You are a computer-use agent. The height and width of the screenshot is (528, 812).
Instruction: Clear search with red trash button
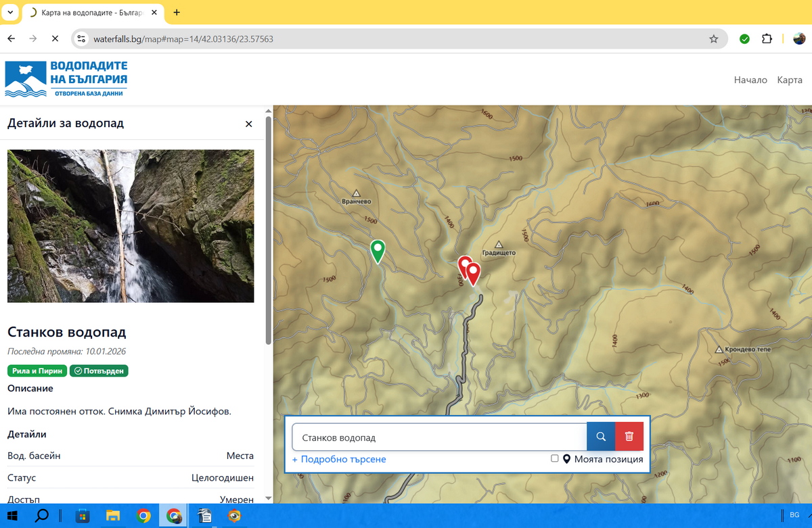click(629, 437)
